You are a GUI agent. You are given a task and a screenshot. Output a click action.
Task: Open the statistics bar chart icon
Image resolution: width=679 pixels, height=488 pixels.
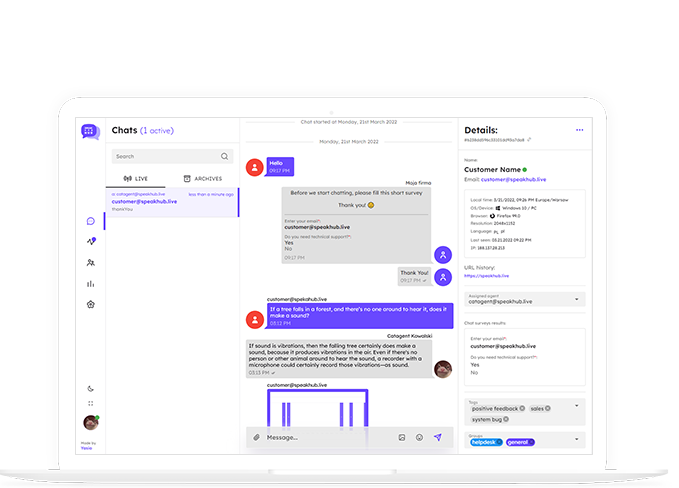(x=91, y=284)
